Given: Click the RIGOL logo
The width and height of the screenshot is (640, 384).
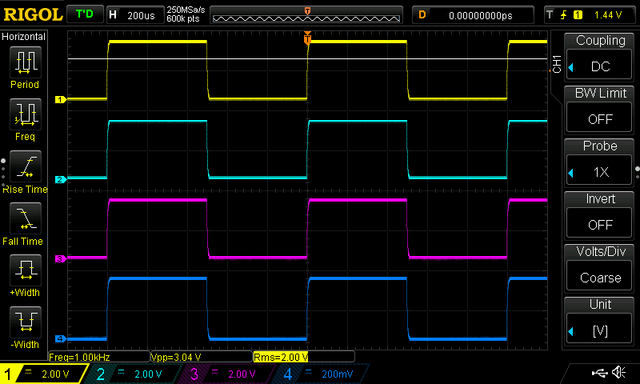Looking at the screenshot, I should [33, 15].
